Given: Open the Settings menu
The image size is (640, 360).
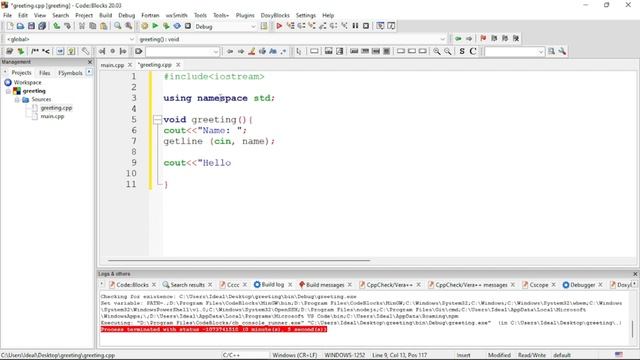Looking at the screenshot, I should click(306, 15).
